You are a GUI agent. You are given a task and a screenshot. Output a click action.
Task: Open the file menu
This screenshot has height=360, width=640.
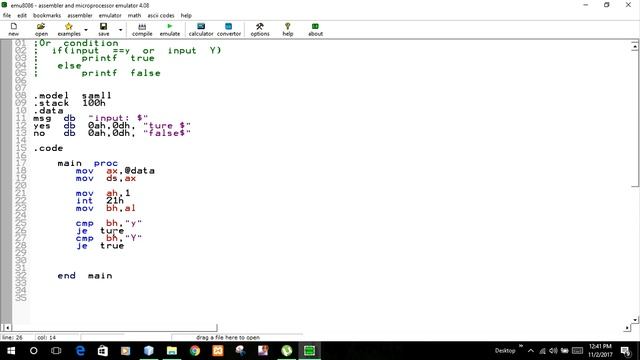pyautogui.click(x=7, y=16)
